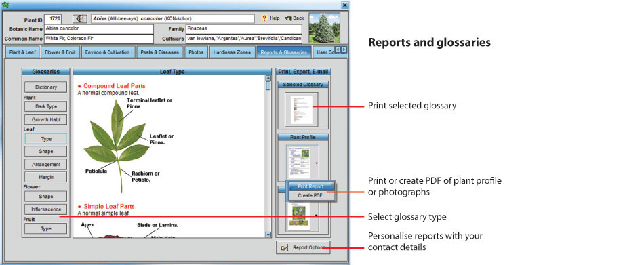The width and height of the screenshot is (644, 265).
Task: Open the Pests & Diseases tab
Action: click(160, 52)
